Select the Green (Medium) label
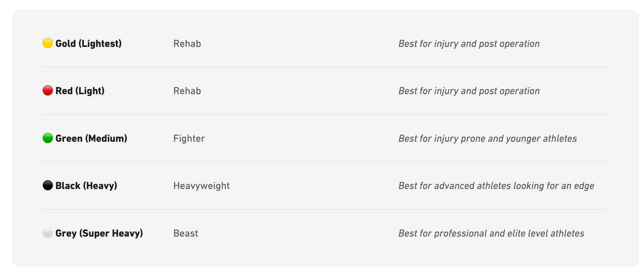Image resolution: width=644 pixels, height=270 pixels. (x=91, y=138)
